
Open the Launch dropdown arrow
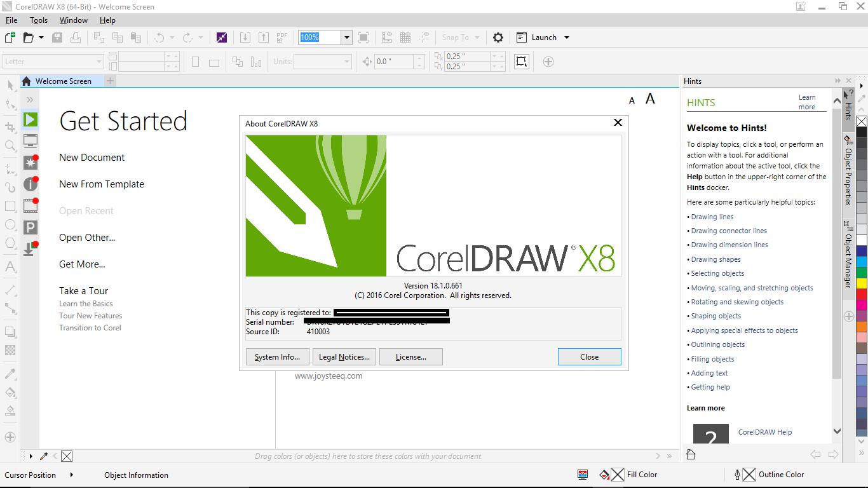click(567, 37)
